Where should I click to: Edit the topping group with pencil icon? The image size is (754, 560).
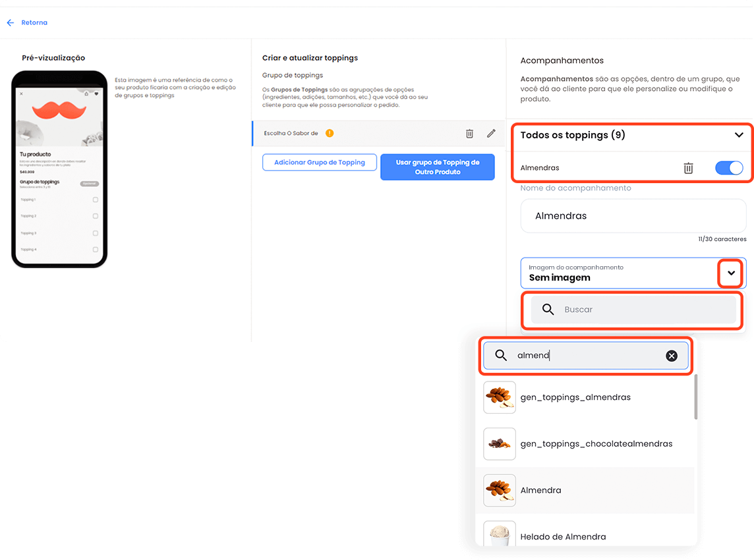491,133
